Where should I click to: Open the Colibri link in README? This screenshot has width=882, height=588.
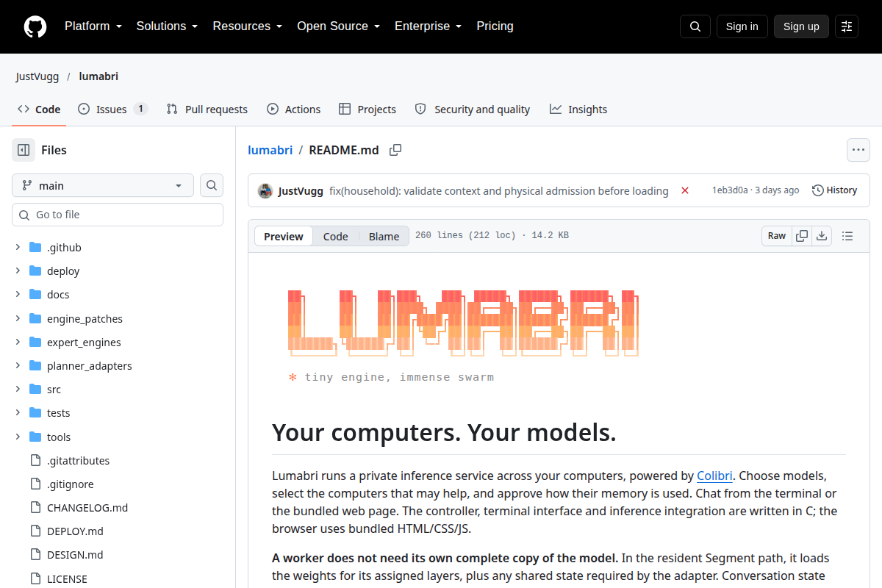click(x=714, y=476)
